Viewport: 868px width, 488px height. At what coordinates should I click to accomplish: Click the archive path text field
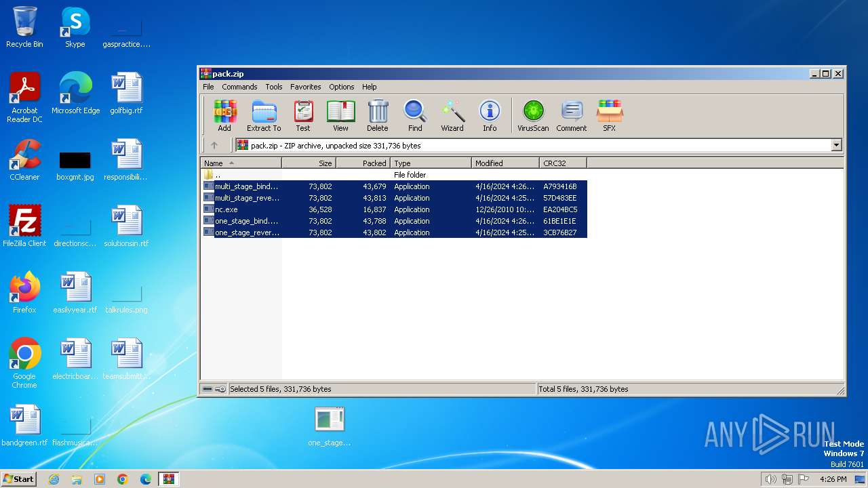532,145
